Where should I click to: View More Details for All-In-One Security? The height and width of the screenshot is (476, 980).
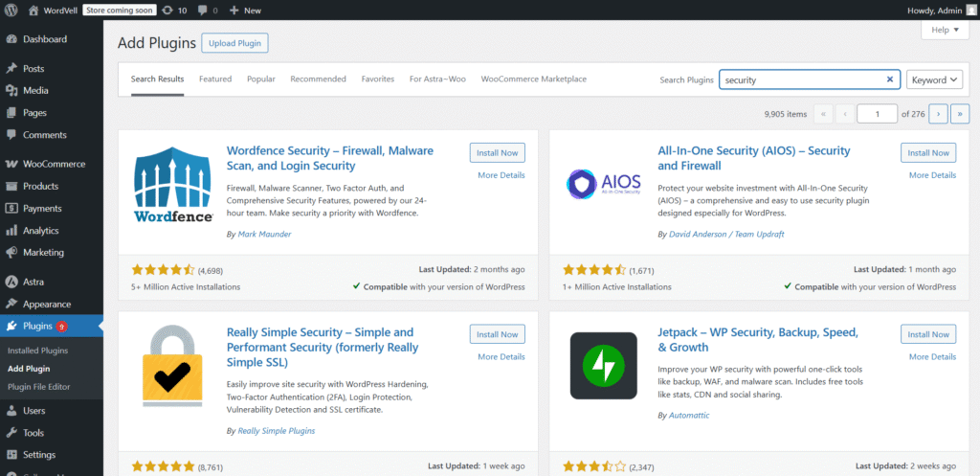point(932,175)
